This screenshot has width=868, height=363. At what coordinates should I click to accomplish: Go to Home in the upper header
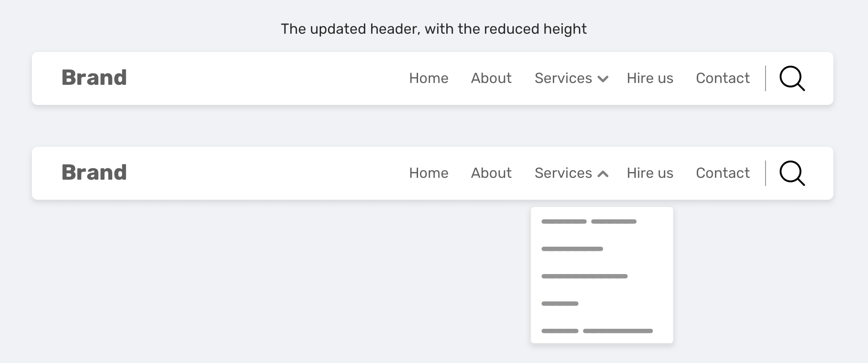(429, 78)
